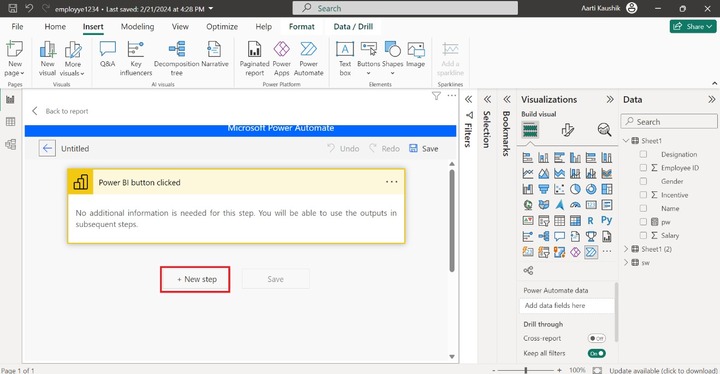Switch to Table view in left sidebar
This screenshot has width=720, height=374.
(10, 122)
